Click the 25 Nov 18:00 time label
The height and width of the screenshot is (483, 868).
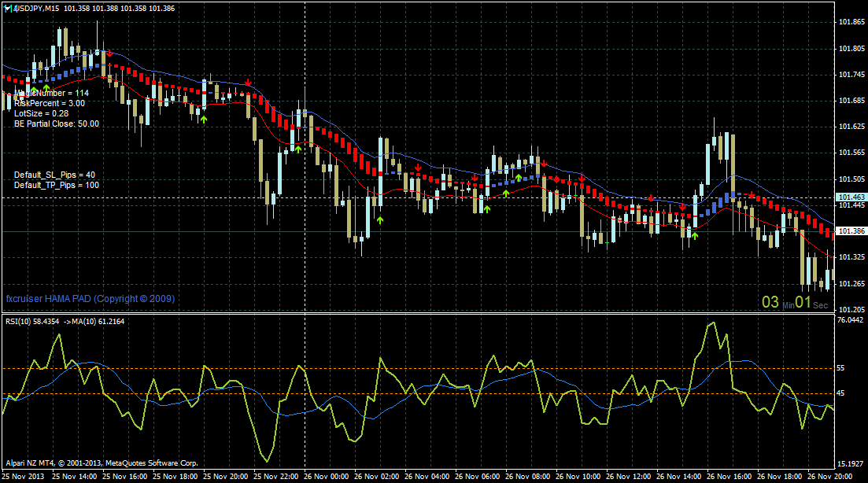point(175,477)
